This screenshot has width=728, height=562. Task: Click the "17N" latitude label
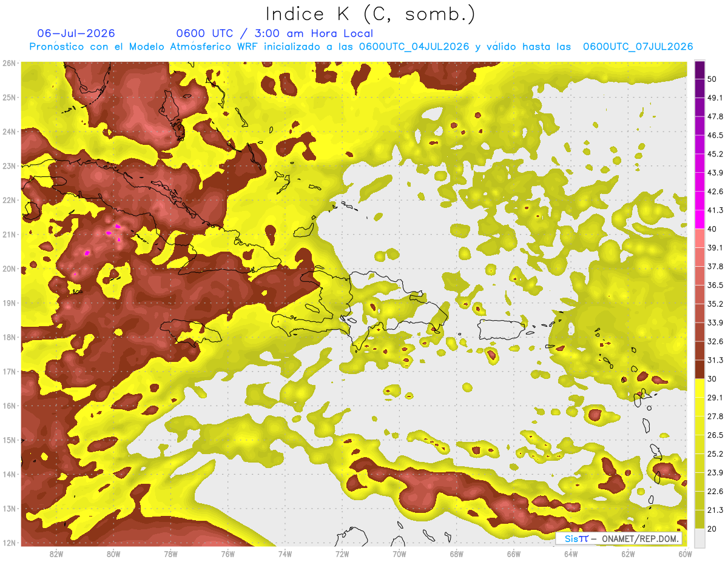click(x=9, y=372)
